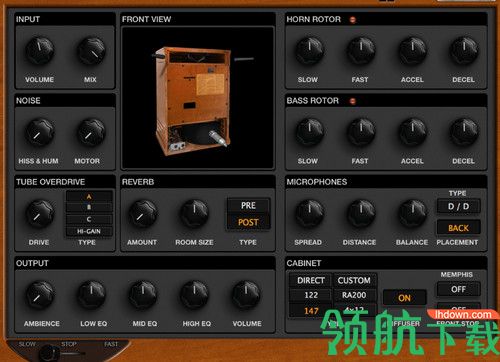Click the Bass Rotor FAST knob
This screenshot has width=500, height=362.
pyautogui.click(x=361, y=132)
